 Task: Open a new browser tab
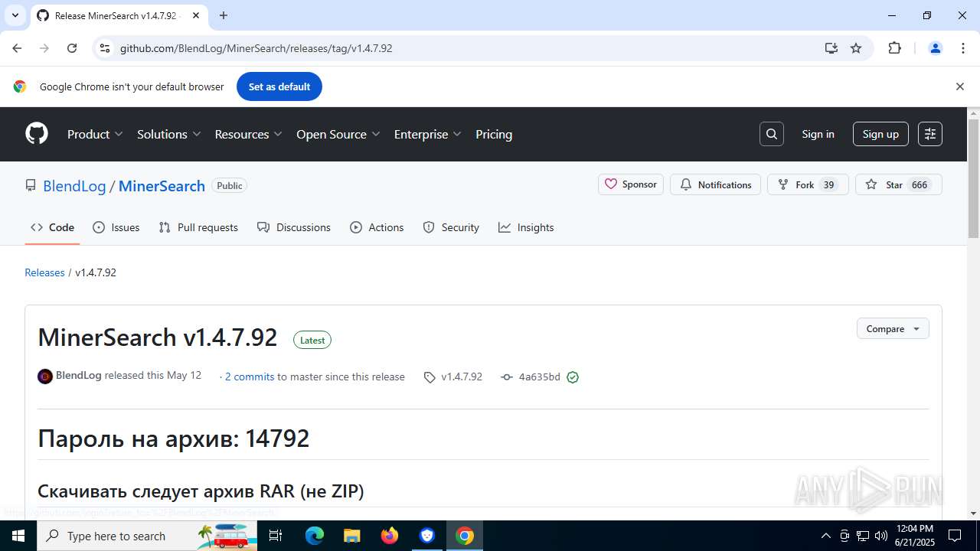[224, 15]
